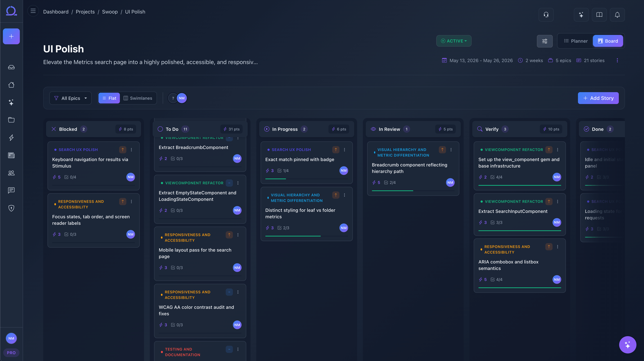Screen dimensions: 644x361
Task: Open the sliders board settings button
Action: click(x=545, y=41)
